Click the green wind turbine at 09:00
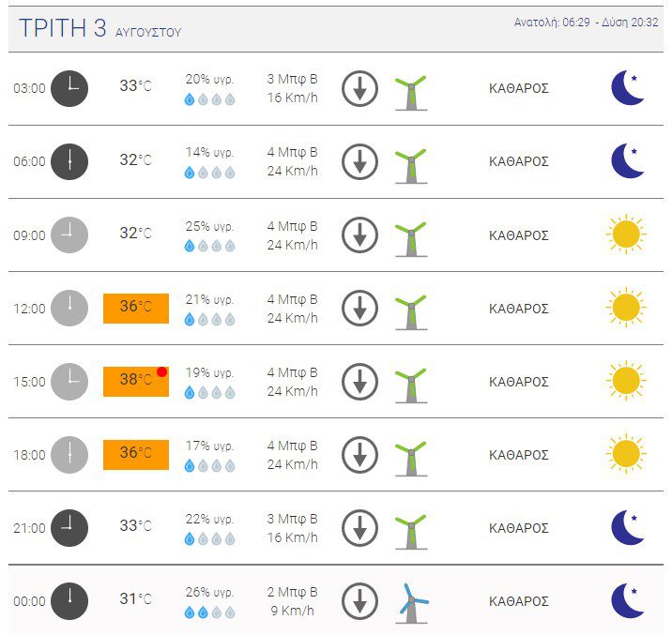The width and height of the screenshot is (672, 635). click(x=411, y=239)
